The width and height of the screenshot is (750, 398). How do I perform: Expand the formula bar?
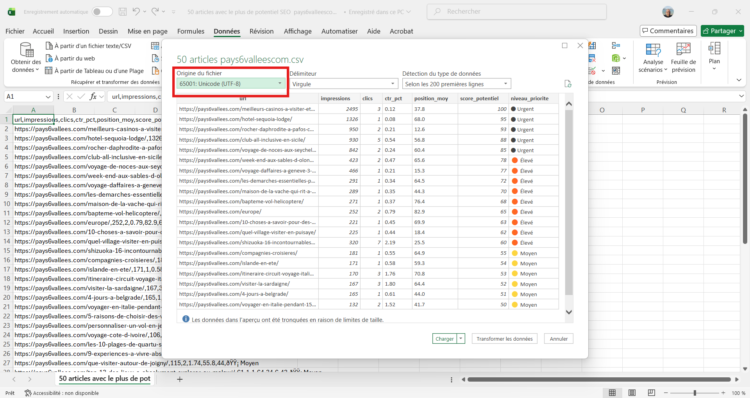pyautogui.click(x=741, y=97)
